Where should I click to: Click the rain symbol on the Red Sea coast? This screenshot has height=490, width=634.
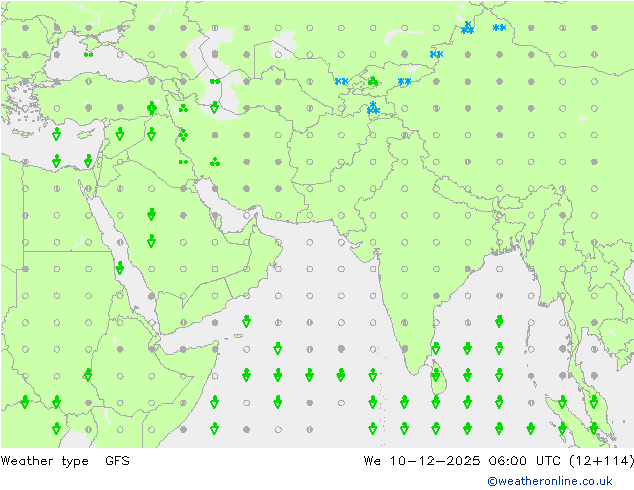[x=120, y=268]
